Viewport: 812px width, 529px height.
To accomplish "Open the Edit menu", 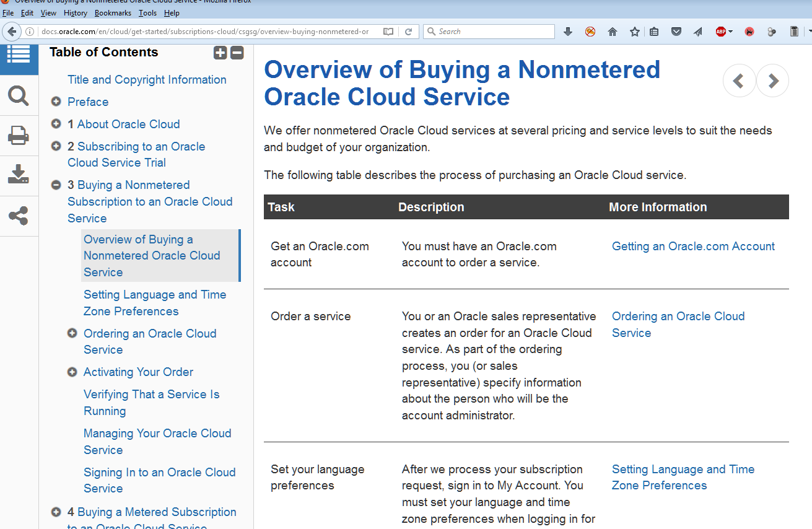I will click(27, 13).
